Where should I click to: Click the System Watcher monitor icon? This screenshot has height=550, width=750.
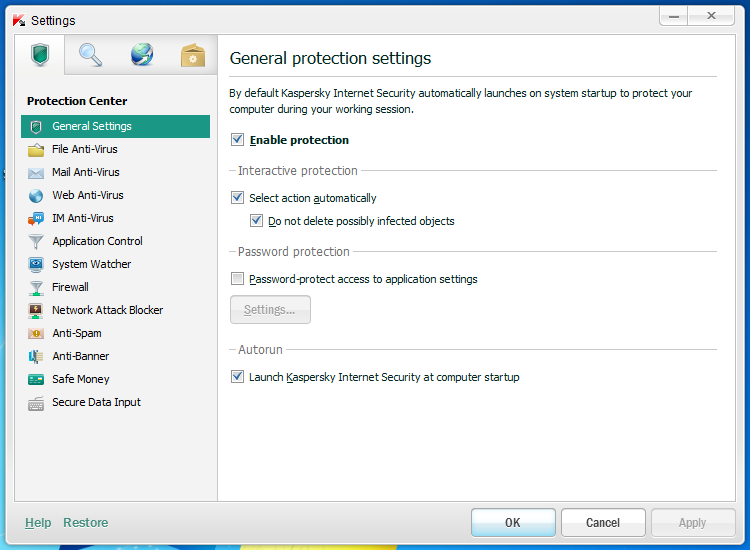point(36,264)
